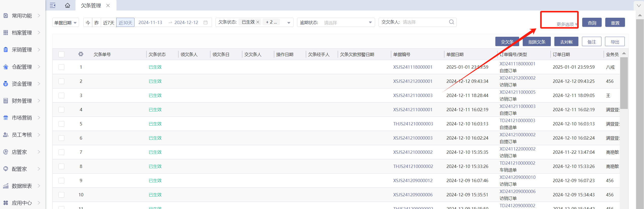Click the 查询 button
This screenshot has height=209, width=644.
[592, 23]
